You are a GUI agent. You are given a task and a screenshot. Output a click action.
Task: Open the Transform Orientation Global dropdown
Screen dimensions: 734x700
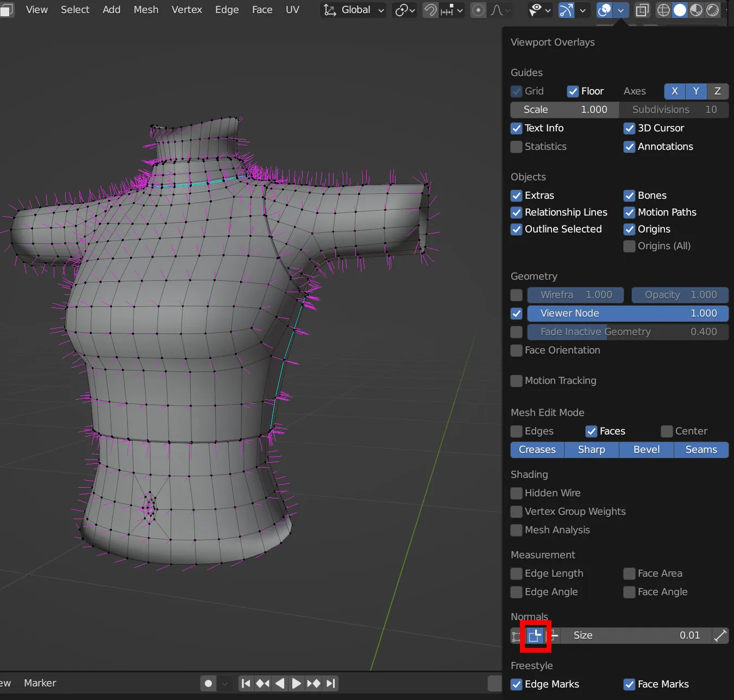[x=354, y=10]
